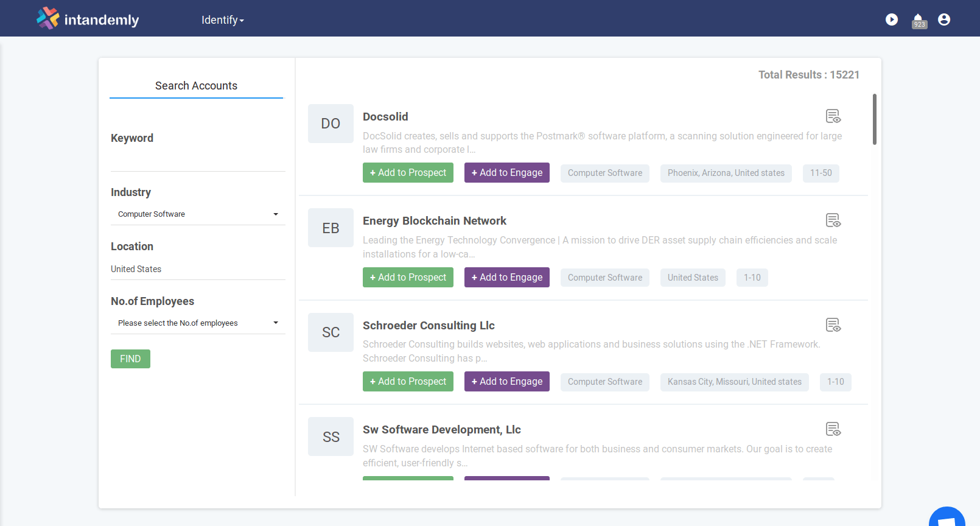Add Energy Blockchain Network to Engage
The width and height of the screenshot is (980, 526).
tap(507, 278)
